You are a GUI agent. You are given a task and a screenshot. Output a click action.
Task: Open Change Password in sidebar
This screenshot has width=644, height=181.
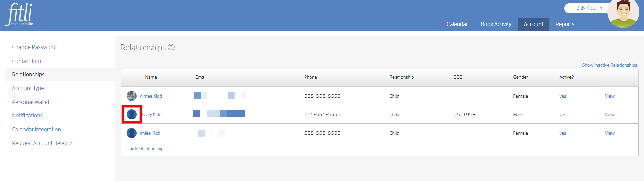34,47
